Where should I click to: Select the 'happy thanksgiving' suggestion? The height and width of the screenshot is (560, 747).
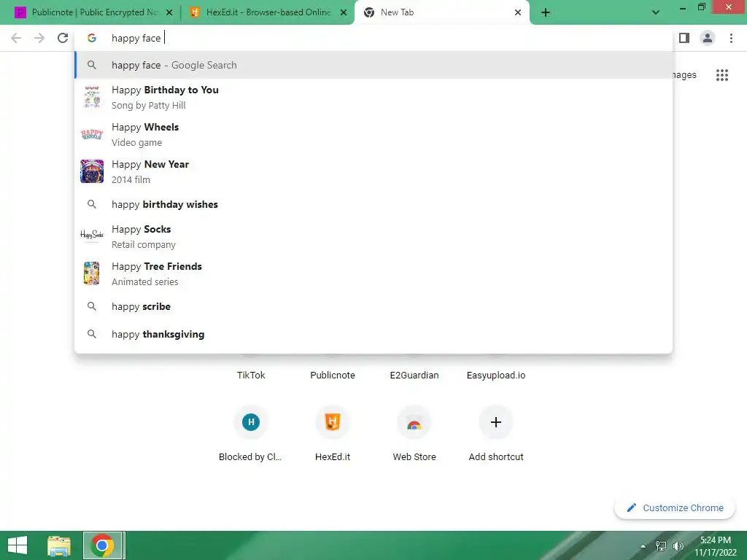(x=373, y=334)
